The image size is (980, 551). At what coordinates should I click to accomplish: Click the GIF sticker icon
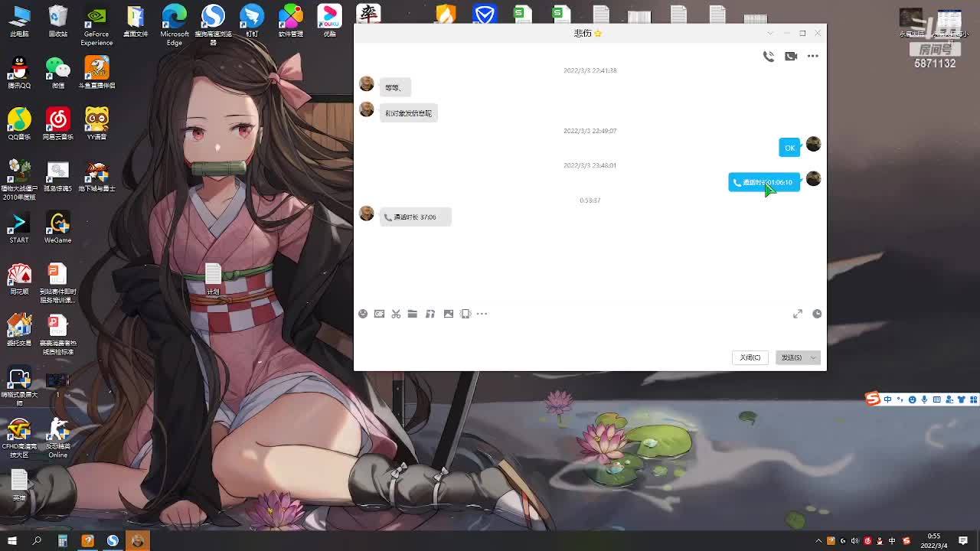pos(379,314)
